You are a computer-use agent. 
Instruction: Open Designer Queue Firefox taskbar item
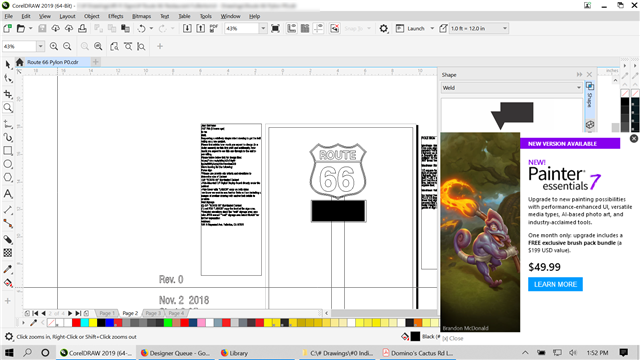pos(176,353)
